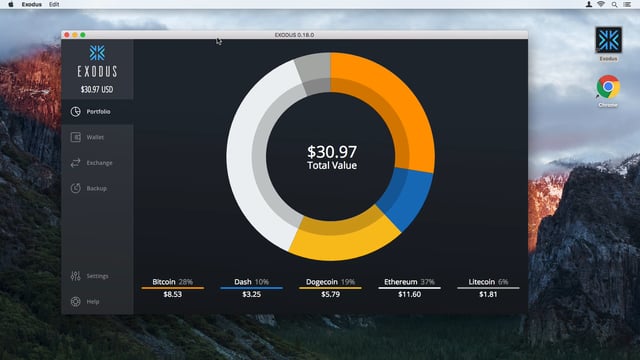640x360 pixels.
Task: Select the Portfolio tab label
Action: (98, 111)
